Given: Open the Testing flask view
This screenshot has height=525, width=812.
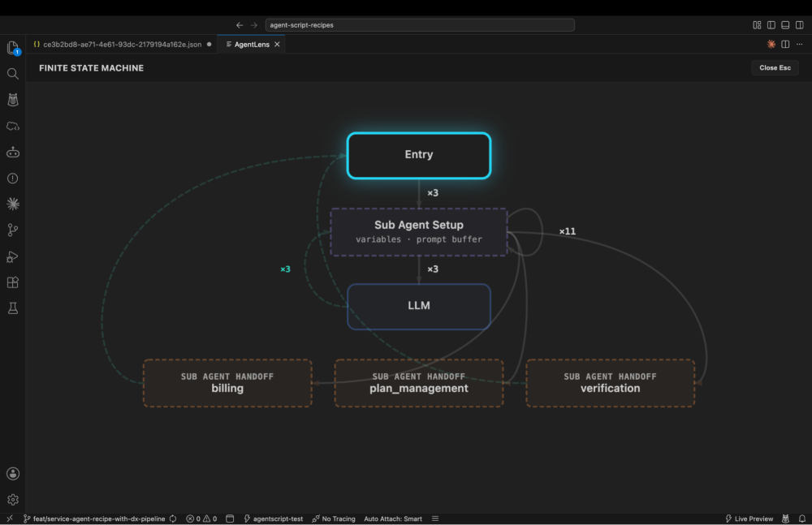Looking at the screenshot, I should pos(13,308).
